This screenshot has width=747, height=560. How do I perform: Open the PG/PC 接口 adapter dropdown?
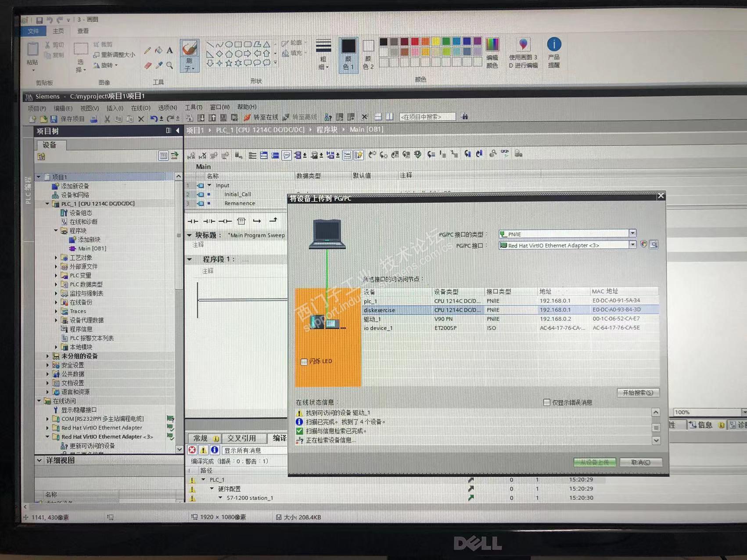click(632, 244)
